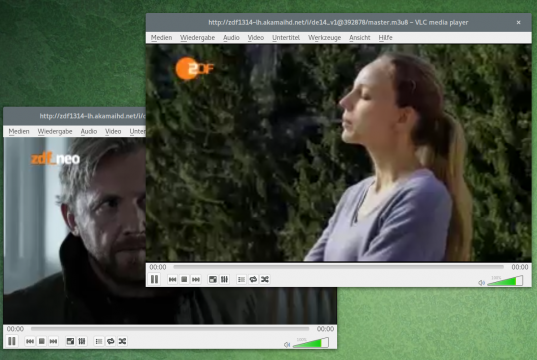Close the front VLC window
Screen dimensions: 537x360
click(x=519, y=22)
